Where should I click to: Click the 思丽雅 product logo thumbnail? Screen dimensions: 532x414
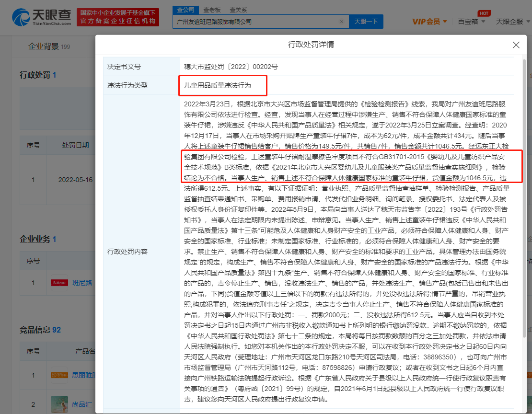click(59, 375)
